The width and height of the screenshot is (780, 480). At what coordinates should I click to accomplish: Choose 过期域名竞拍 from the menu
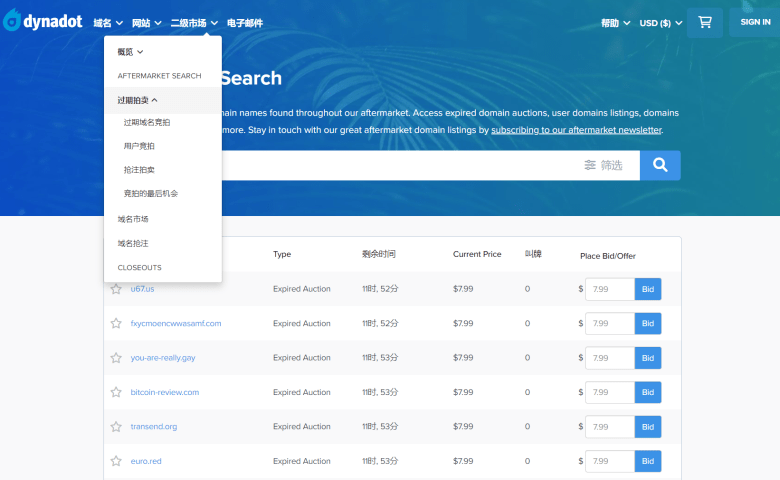pos(147,122)
